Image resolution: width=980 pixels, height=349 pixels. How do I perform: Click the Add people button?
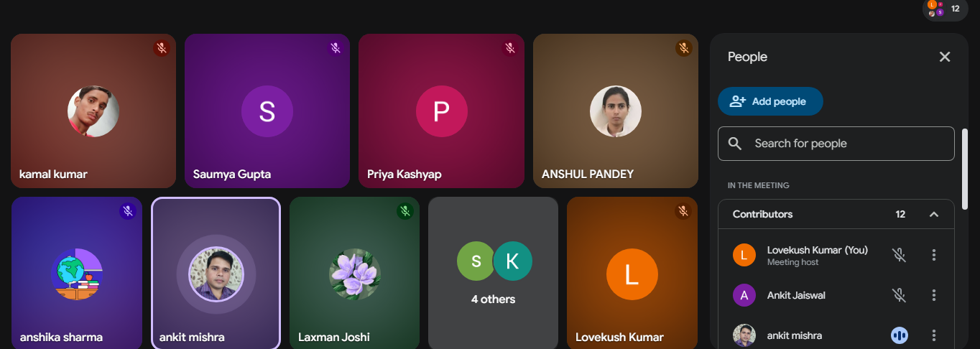770,101
